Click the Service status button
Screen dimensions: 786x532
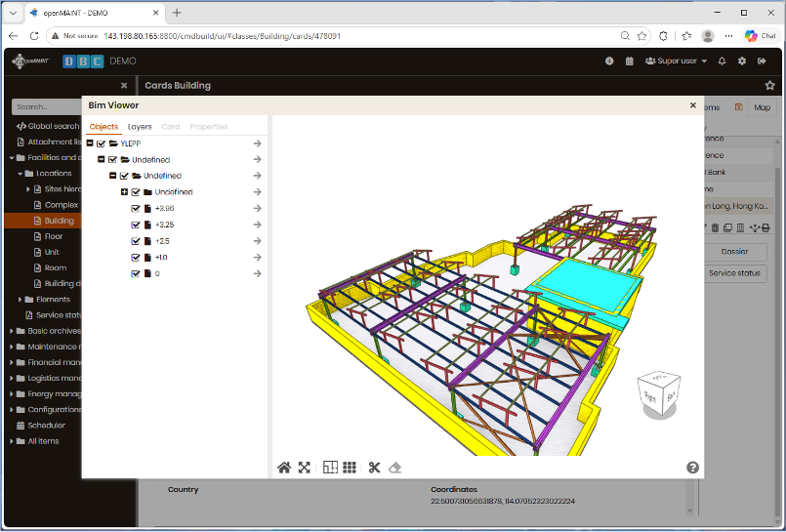pyautogui.click(x=735, y=273)
